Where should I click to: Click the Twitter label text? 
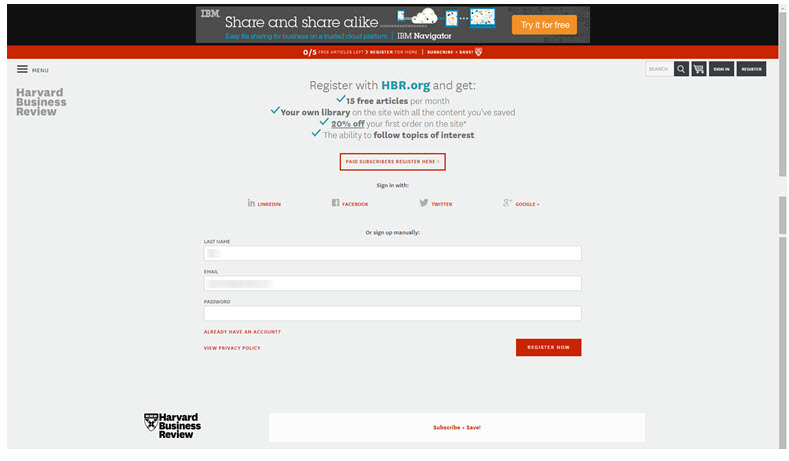[x=442, y=204]
